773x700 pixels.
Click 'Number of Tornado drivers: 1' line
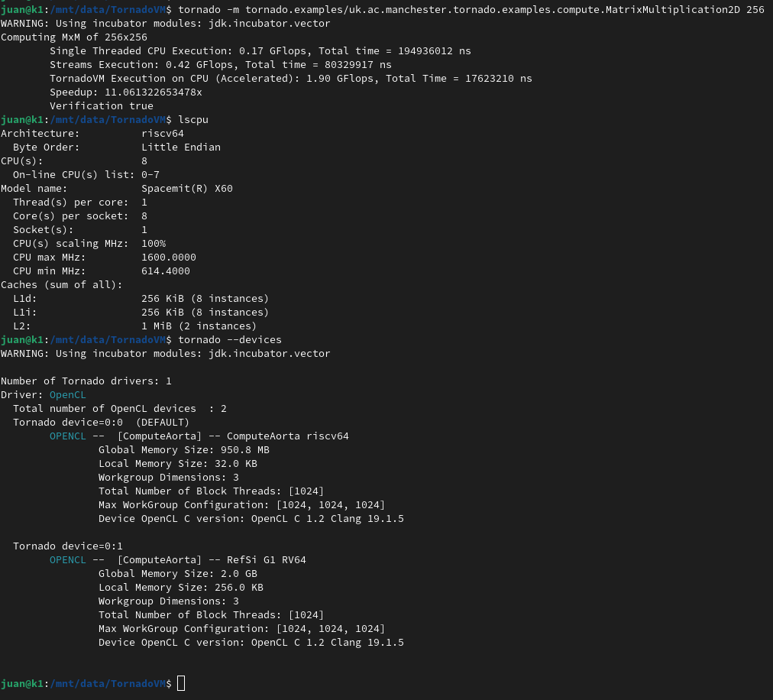tap(86, 381)
